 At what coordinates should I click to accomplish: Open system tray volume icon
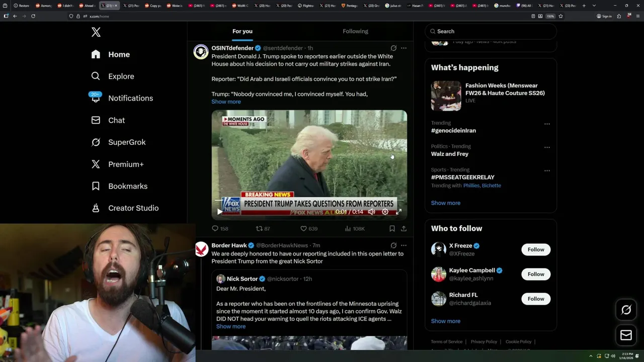coord(613,356)
